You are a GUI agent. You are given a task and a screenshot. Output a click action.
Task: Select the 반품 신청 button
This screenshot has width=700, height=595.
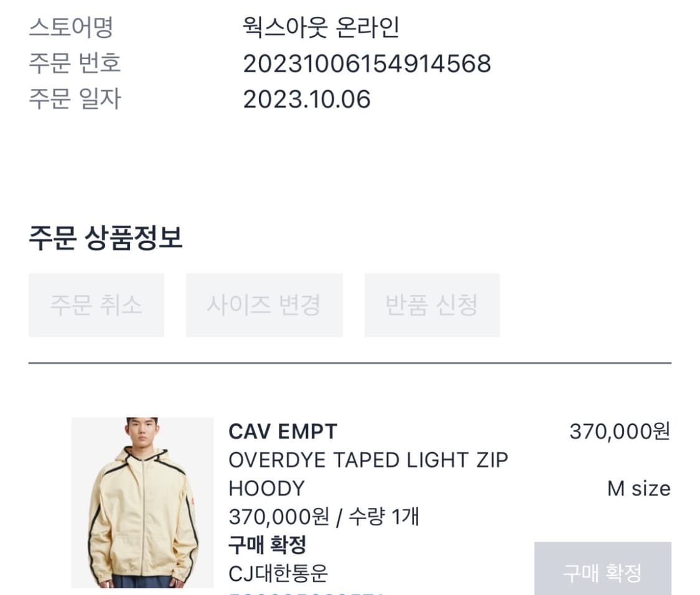[432, 305]
